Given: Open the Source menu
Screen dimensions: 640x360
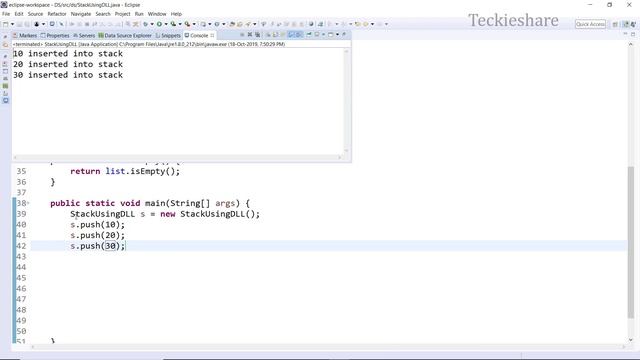Looking at the screenshot, I should tap(35, 14).
